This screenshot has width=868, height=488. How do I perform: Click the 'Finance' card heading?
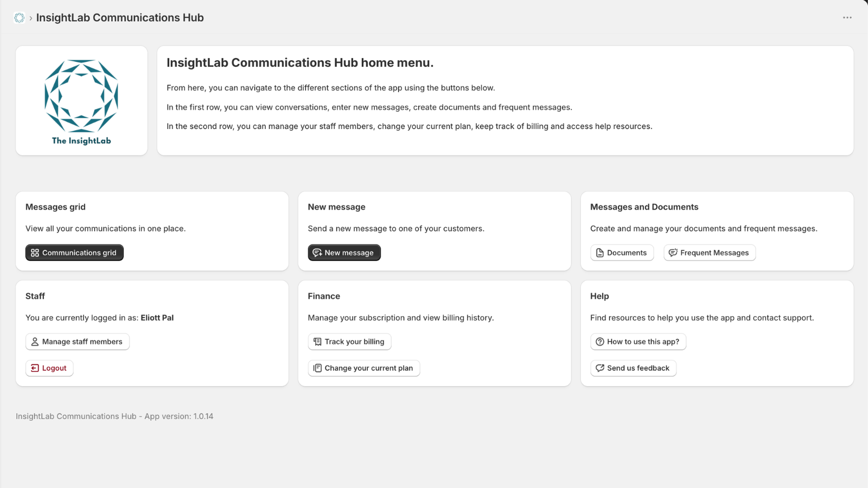coord(324,296)
